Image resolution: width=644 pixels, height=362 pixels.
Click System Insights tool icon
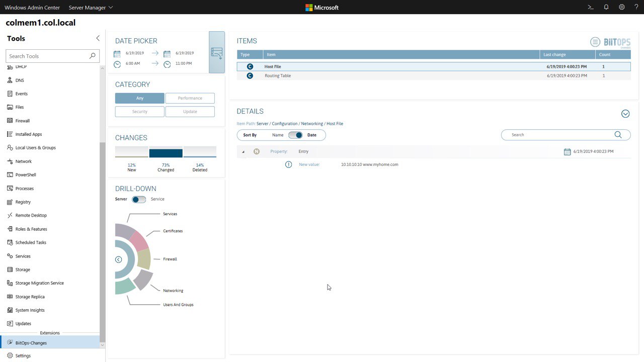[10, 310]
